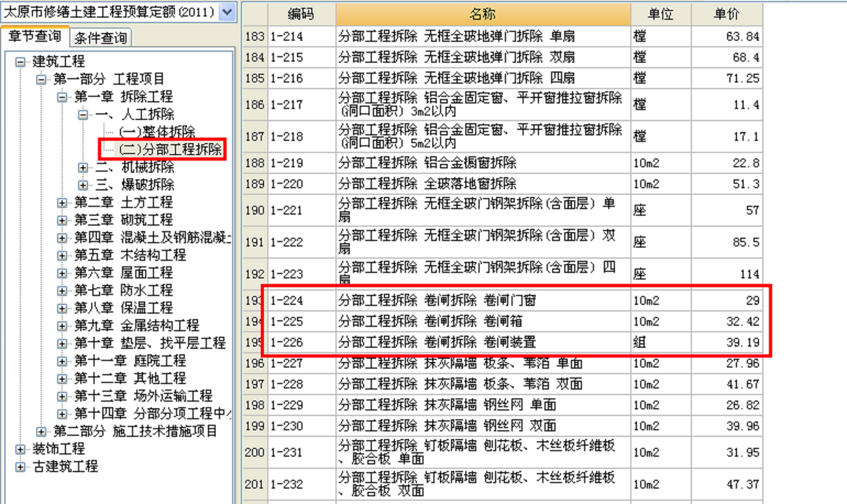Select code cell 1-216
Screen dimensions: 847x504
point(301,79)
